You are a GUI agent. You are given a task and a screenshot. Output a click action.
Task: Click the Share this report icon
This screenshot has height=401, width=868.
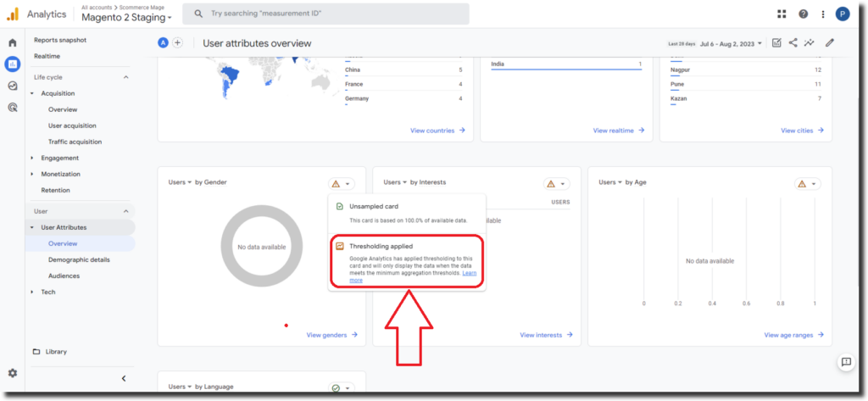pos(793,43)
